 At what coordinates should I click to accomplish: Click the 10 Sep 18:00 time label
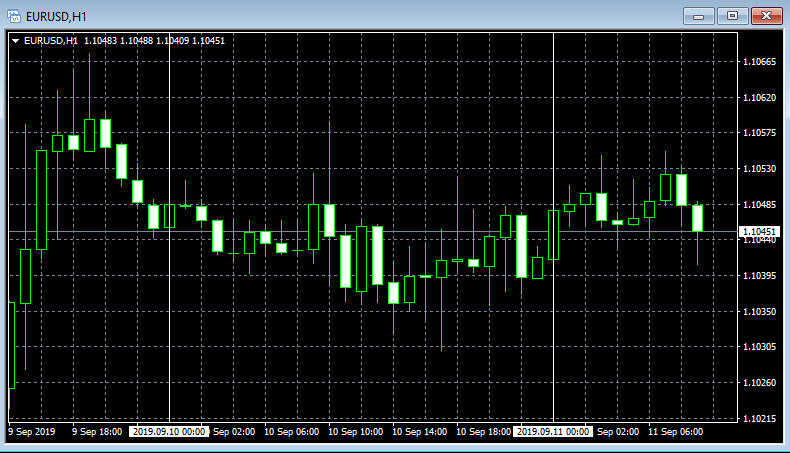coord(483,432)
